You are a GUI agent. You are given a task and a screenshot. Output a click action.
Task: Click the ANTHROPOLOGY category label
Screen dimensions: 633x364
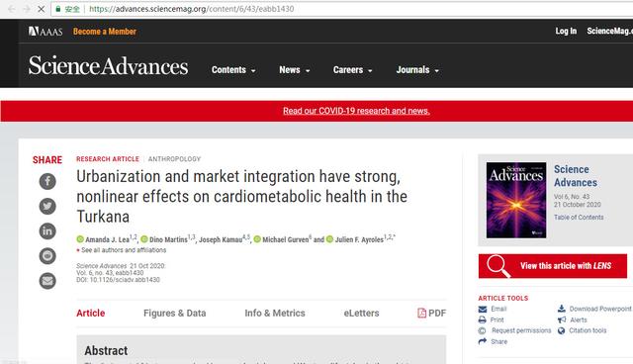coord(174,159)
